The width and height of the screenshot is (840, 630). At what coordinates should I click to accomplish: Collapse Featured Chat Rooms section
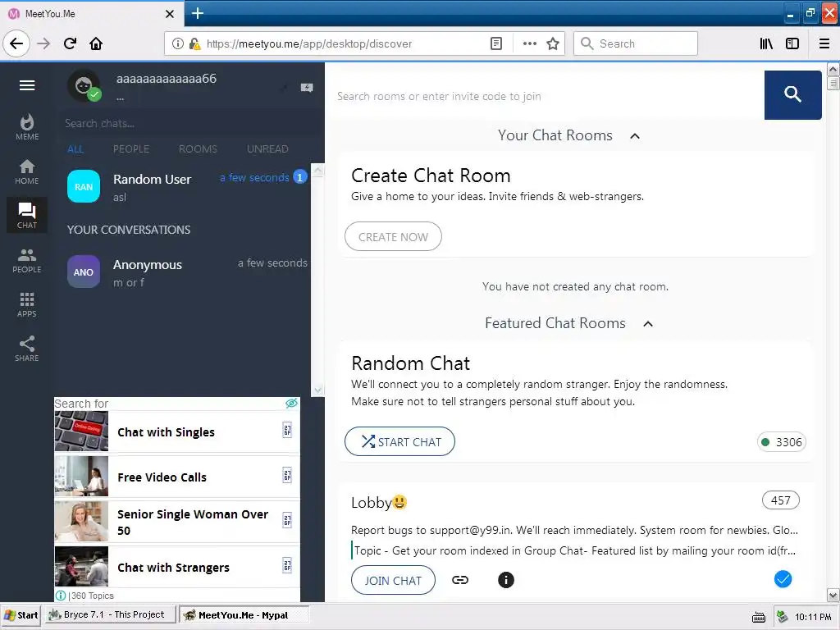click(648, 323)
